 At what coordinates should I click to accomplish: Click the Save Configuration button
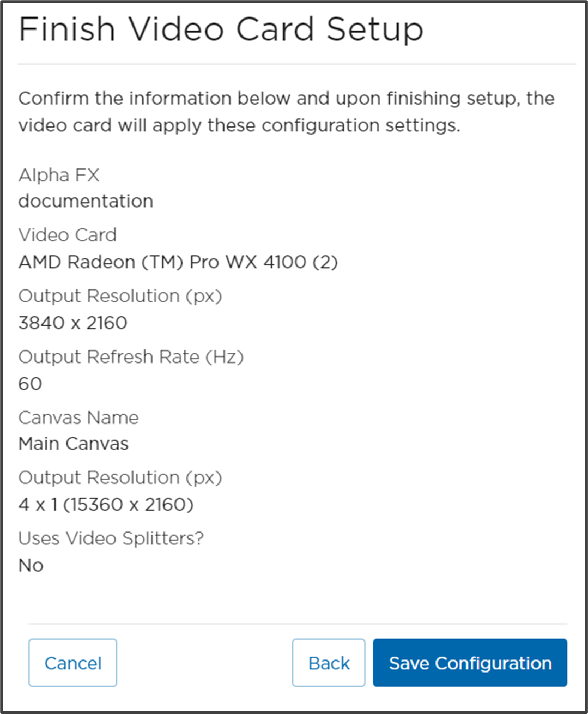click(470, 663)
